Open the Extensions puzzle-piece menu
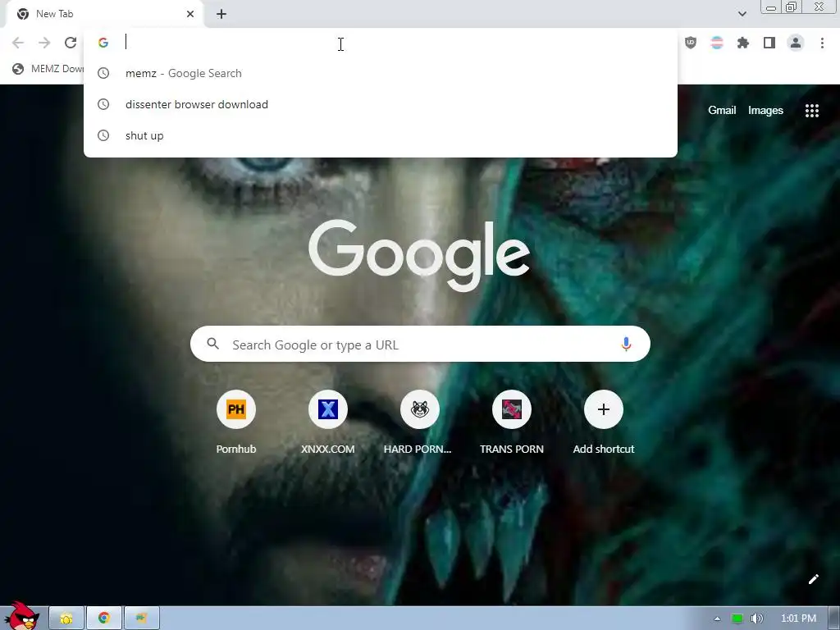Image resolution: width=840 pixels, height=630 pixels. (743, 43)
